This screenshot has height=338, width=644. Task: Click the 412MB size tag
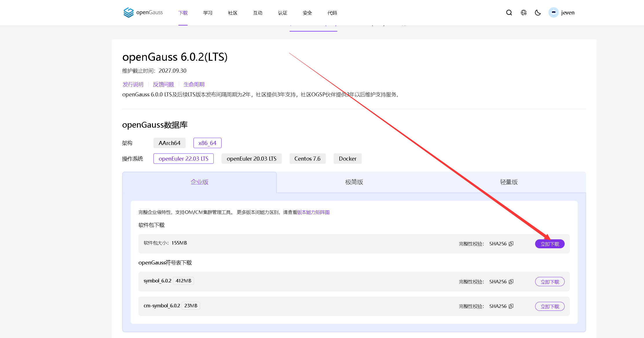pos(183,281)
